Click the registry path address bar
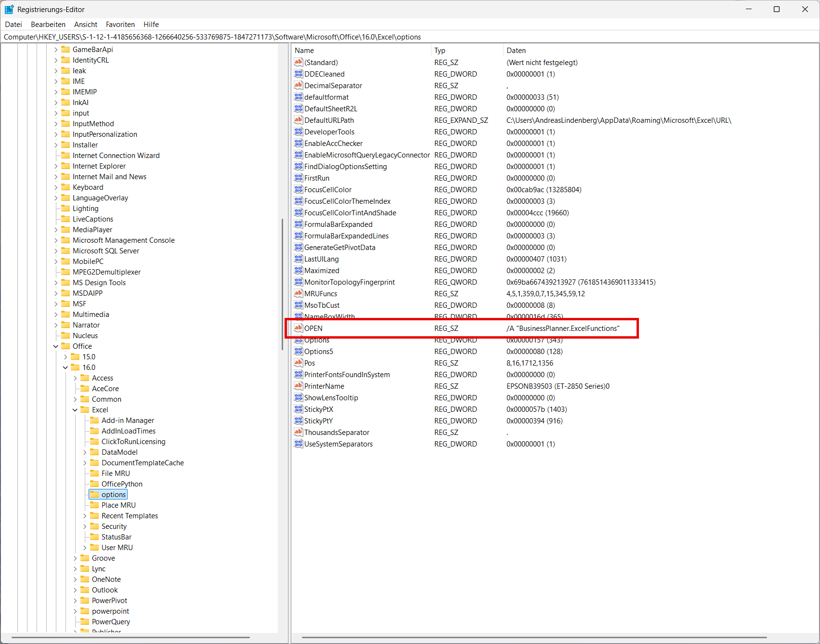Screen dimensions: 820x644 pos(410,37)
